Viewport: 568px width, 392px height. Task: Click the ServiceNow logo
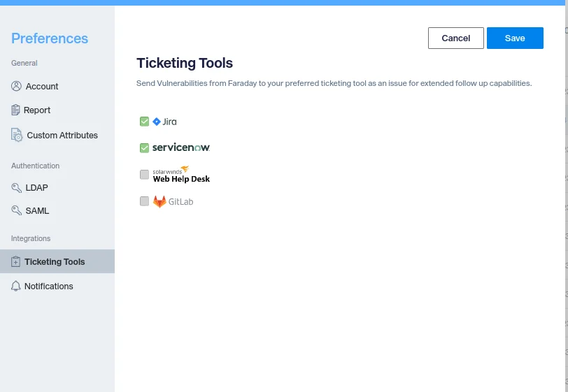(181, 147)
